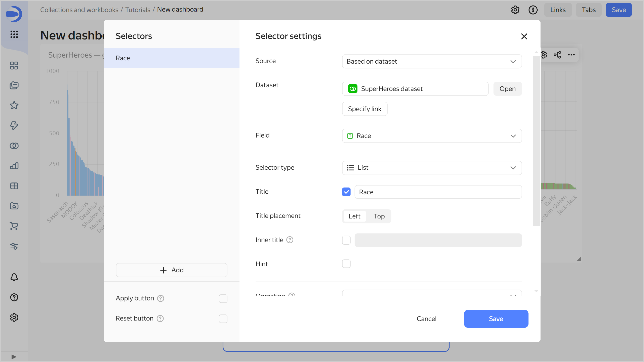
Task: Open chart widget links icon
Action: tap(557, 55)
